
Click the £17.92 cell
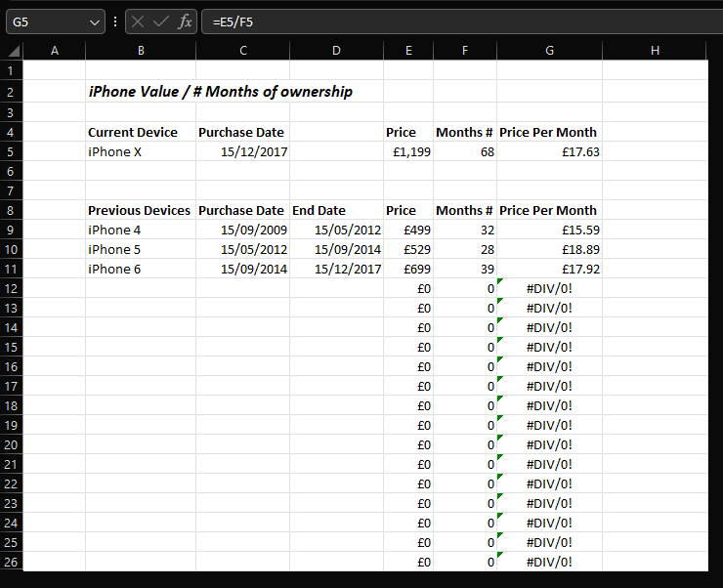[x=549, y=270]
